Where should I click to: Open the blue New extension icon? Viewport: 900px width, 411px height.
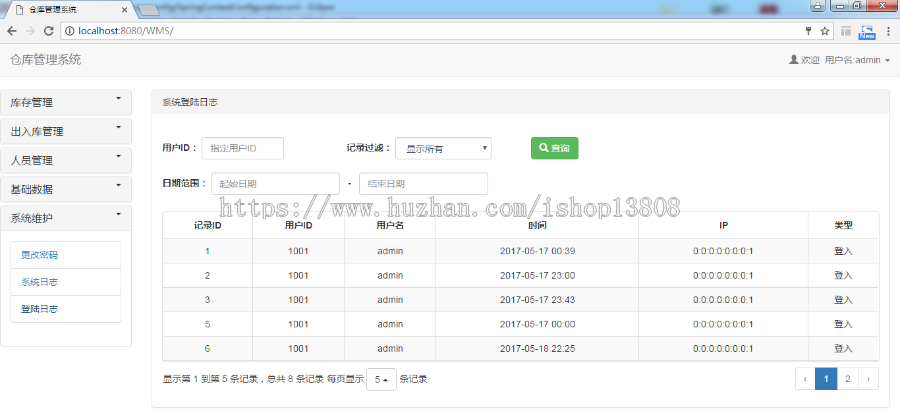[867, 32]
